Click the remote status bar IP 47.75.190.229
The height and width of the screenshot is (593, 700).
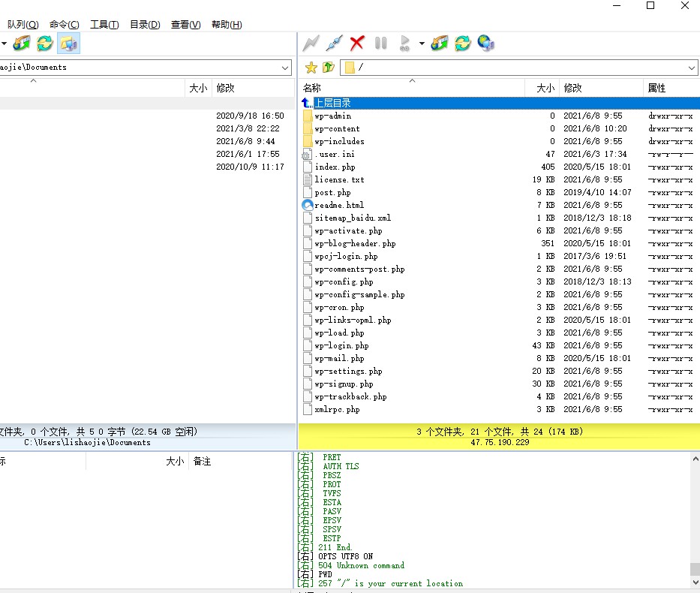coord(500,443)
